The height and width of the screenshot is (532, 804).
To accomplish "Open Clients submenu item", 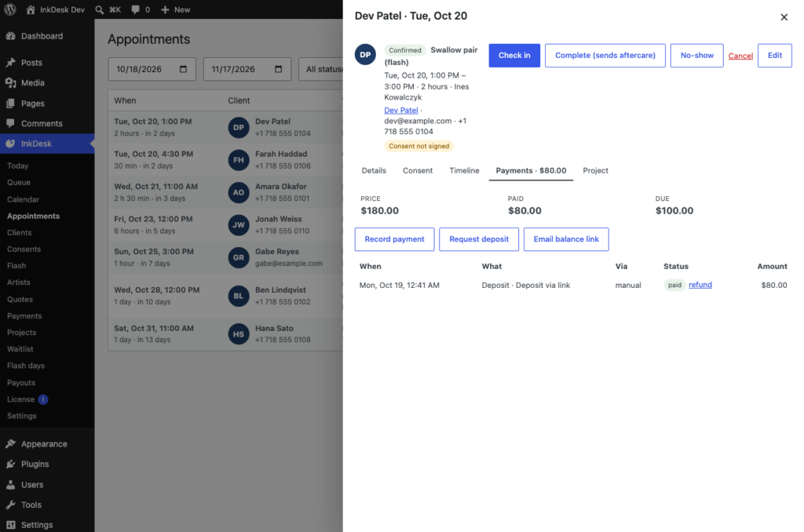I will click(x=20, y=233).
